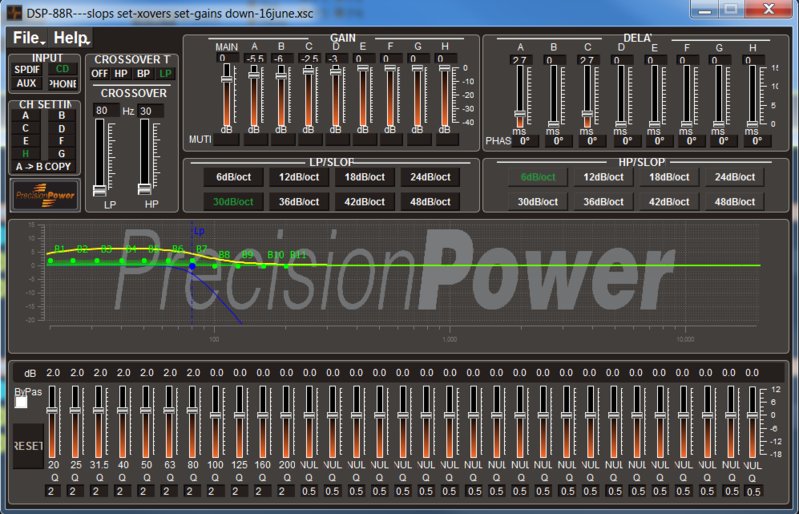Screen dimensions: 799x514
Task: Select LP slope 12dB/oct
Action: tap(299, 177)
